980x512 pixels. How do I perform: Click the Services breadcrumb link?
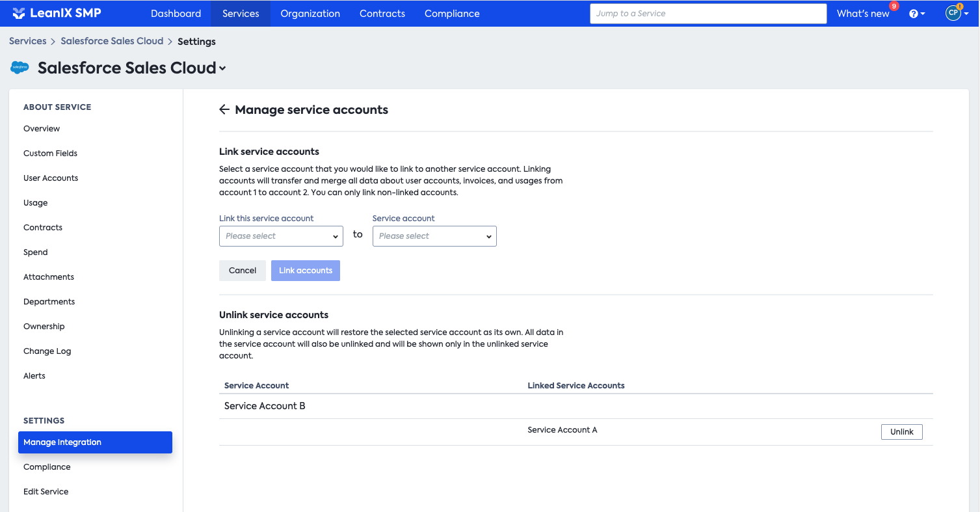click(28, 41)
